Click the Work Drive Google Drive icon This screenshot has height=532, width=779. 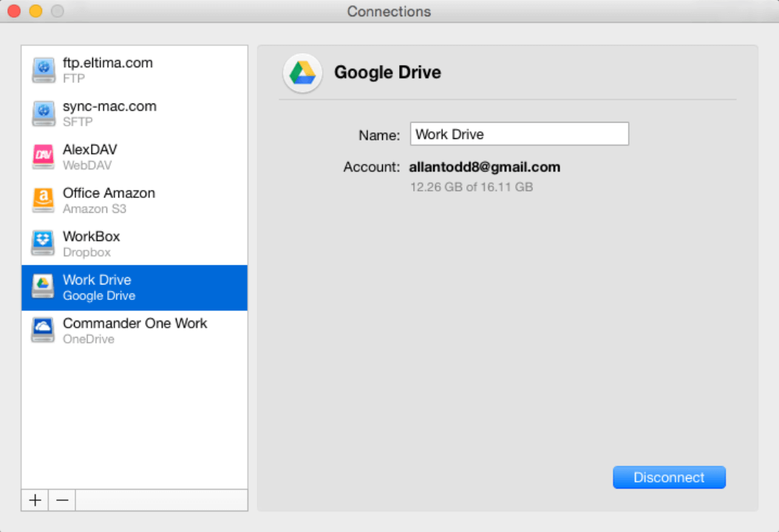click(x=44, y=287)
